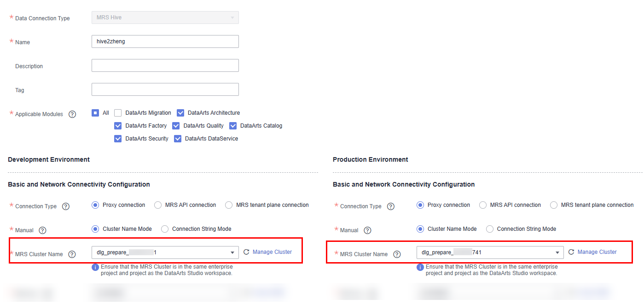Click refresh icon beside Development Manage Cluster
This screenshot has height=305, width=644.
click(x=246, y=252)
